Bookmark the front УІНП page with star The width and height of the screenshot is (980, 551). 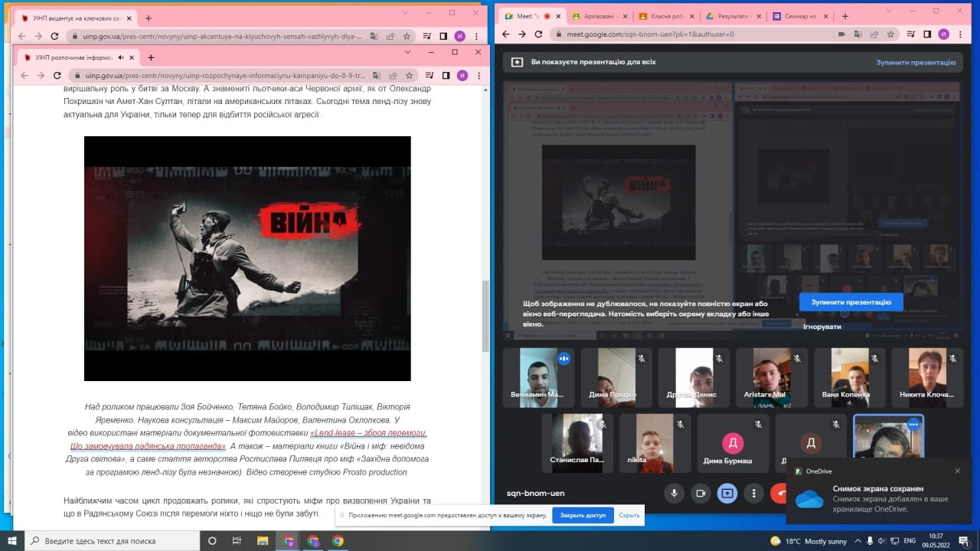(410, 75)
